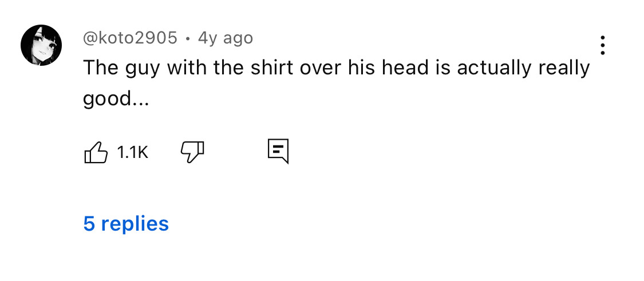Reply to koto2905's comment
The width and height of the screenshot is (644, 281).
[278, 151]
